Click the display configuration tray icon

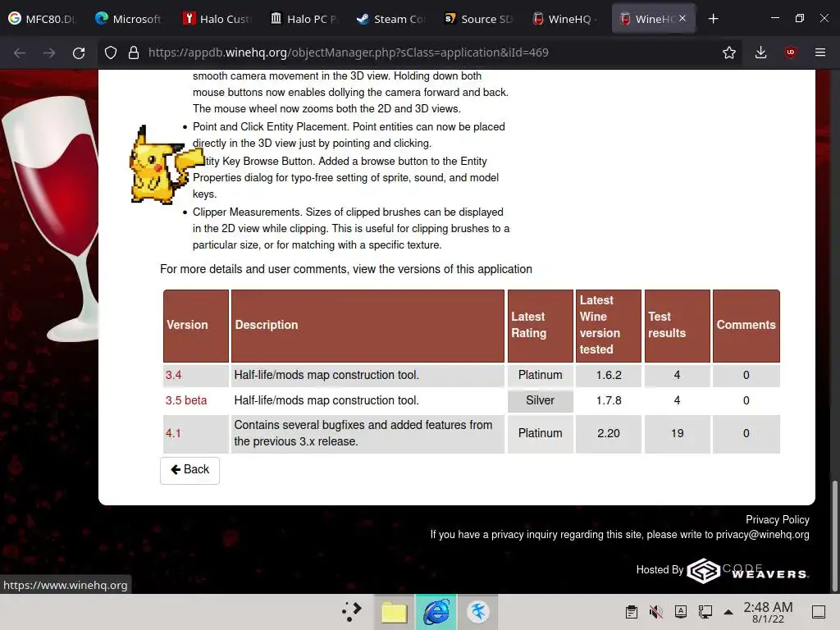(x=705, y=612)
